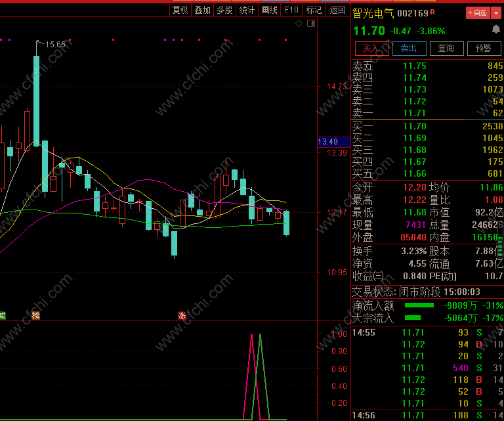This screenshot has height=421, width=504.
Task: Click the 换手 value 3.23%
Action: (414, 251)
